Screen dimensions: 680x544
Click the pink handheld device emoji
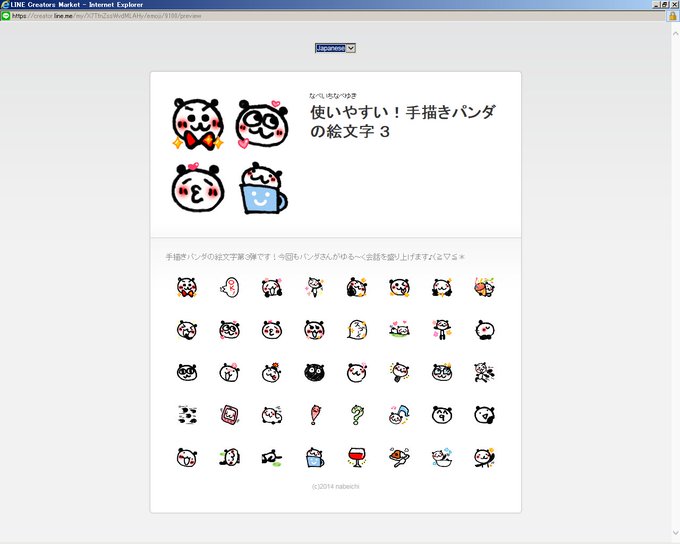click(229, 415)
